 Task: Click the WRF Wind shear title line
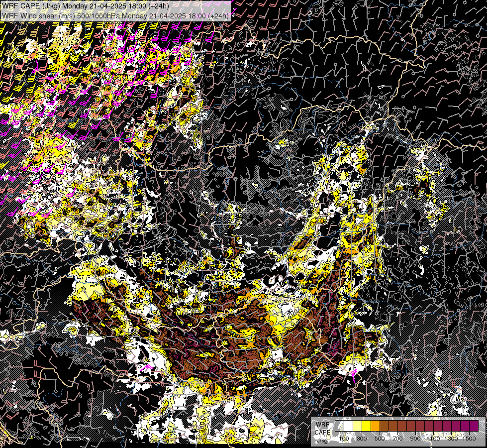[115, 15]
